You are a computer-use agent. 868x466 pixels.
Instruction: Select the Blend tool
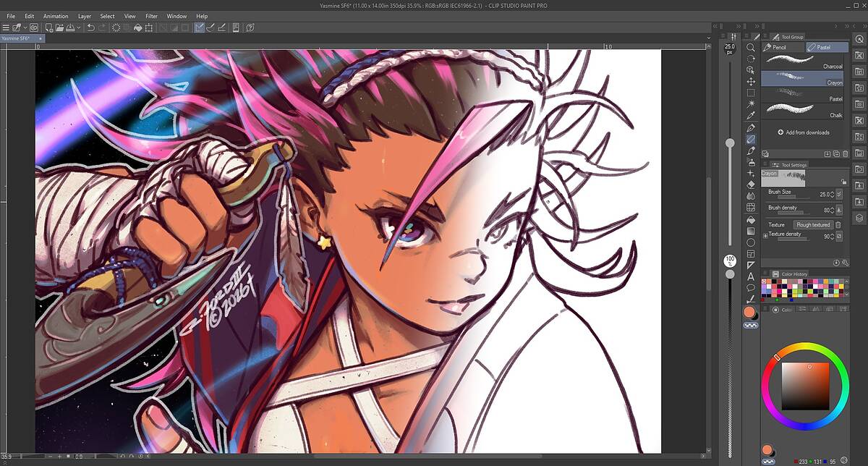click(751, 195)
